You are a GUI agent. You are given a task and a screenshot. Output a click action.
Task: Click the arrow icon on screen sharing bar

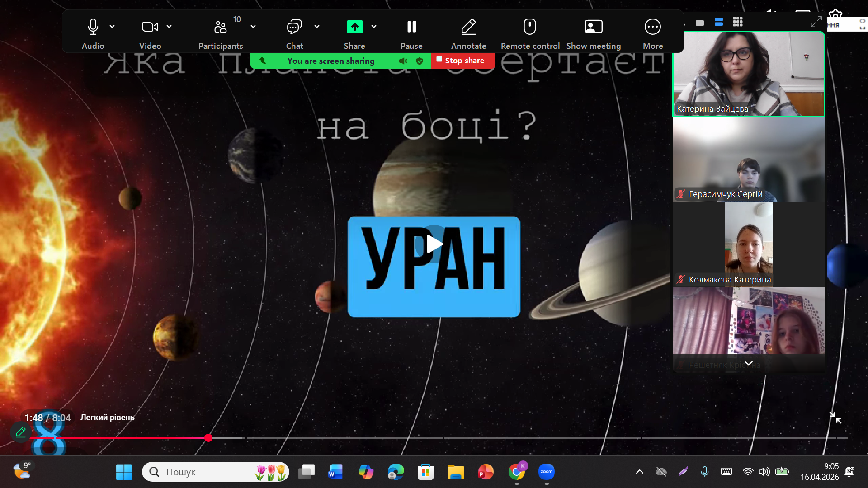[263, 61]
